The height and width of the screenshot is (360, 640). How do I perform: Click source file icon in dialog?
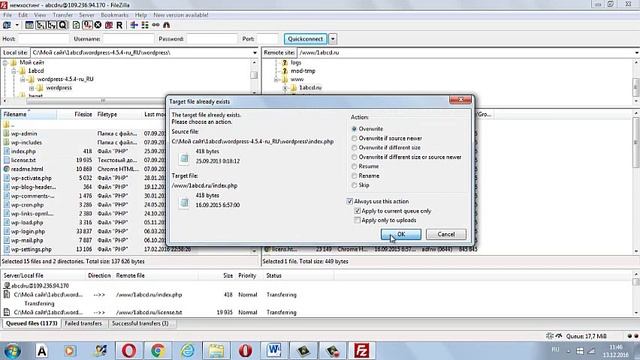click(184, 158)
